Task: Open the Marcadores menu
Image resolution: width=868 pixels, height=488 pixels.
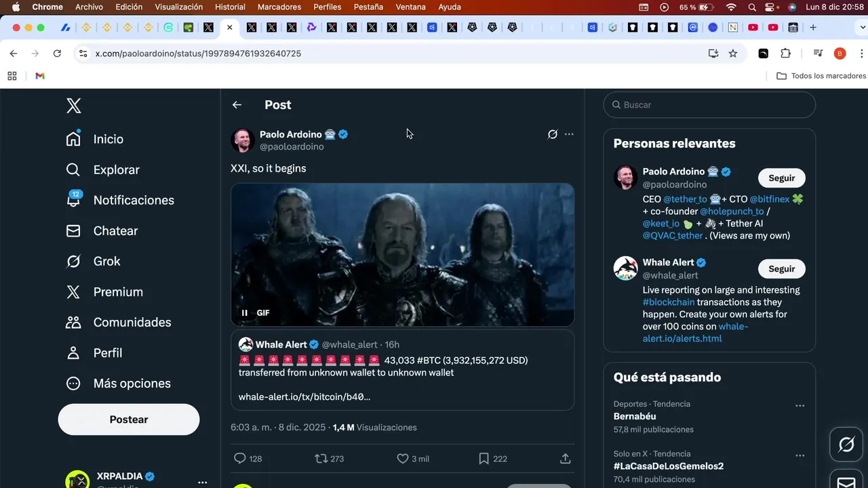Action: [279, 7]
